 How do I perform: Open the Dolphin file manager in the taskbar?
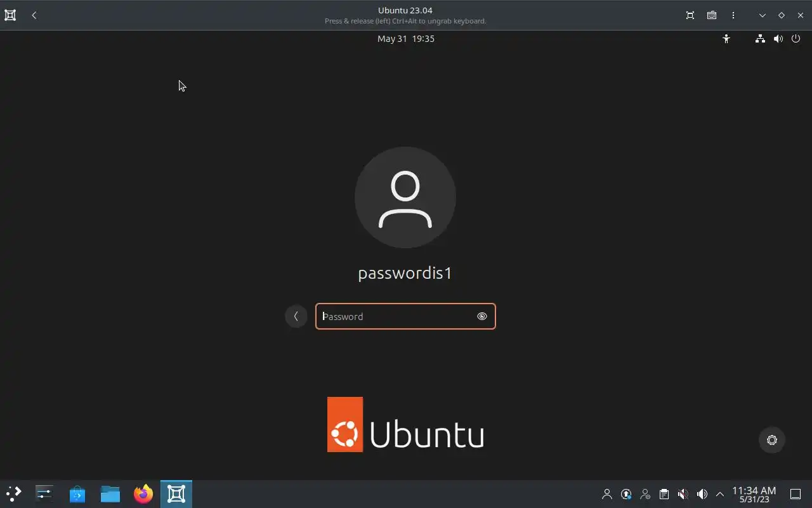click(x=110, y=493)
